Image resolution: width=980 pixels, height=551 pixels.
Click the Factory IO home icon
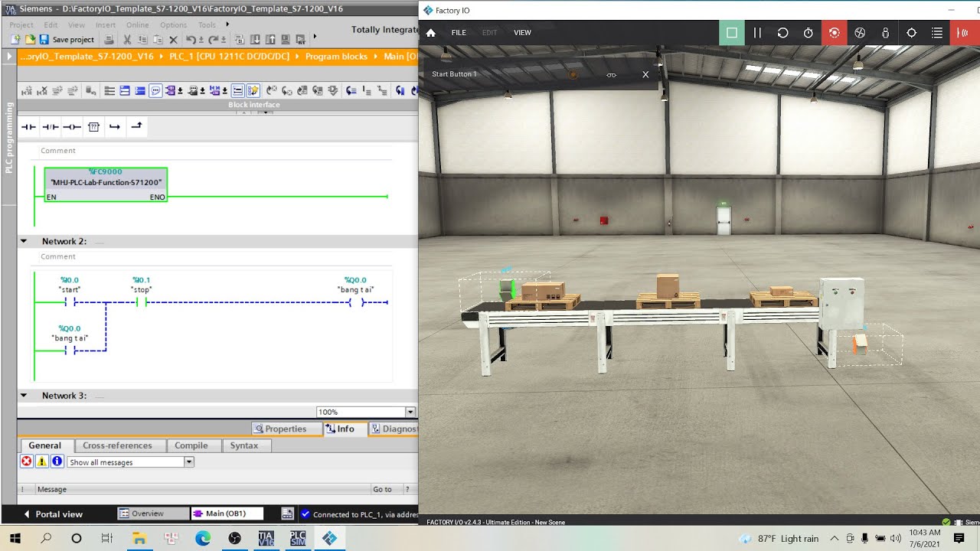[x=430, y=33]
